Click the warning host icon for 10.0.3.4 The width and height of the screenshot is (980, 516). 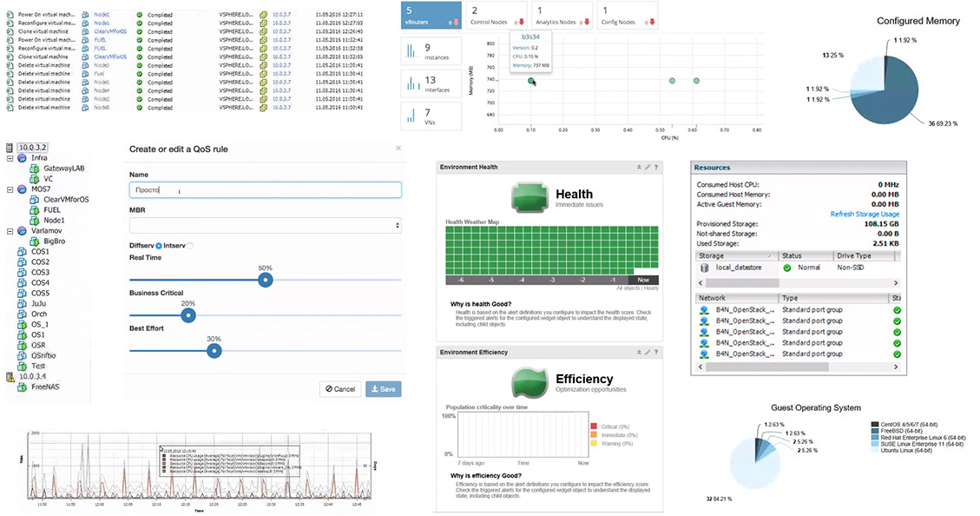click(x=10, y=377)
